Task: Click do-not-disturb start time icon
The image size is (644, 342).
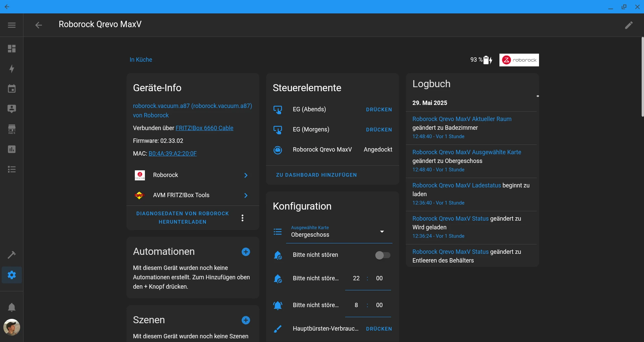Action: click(278, 279)
